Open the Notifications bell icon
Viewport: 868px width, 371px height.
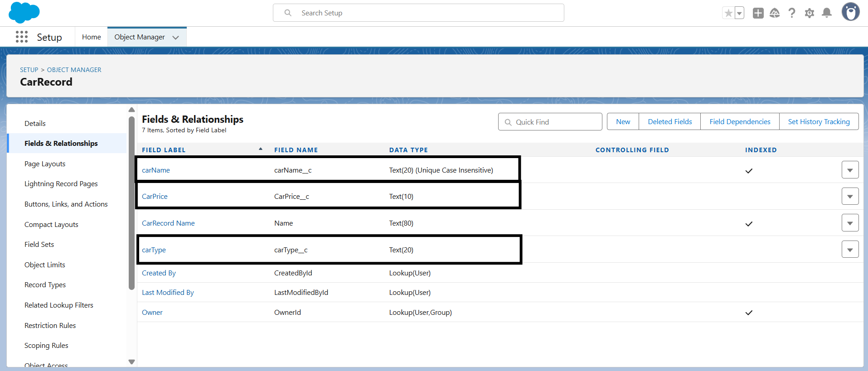827,13
